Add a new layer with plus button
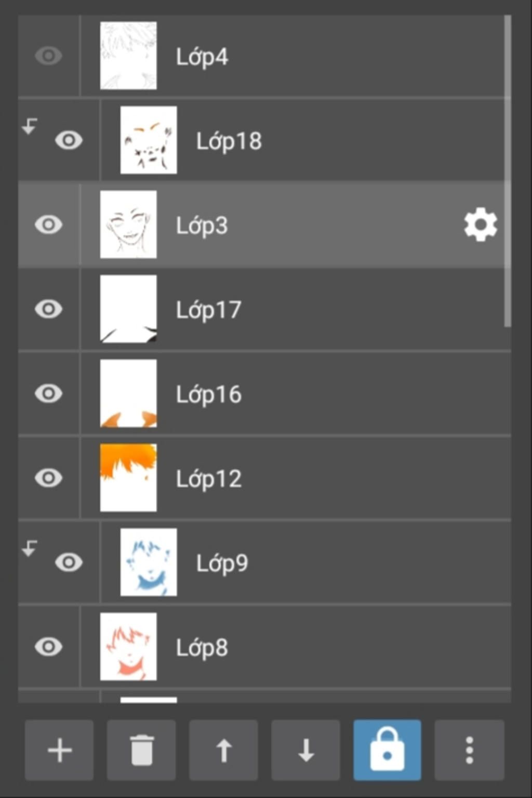Screen dimensions: 532x798 59,750
